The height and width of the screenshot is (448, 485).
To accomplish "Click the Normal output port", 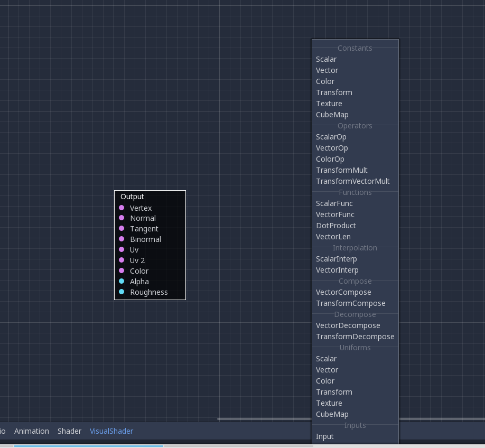I will (x=122, y=218).
